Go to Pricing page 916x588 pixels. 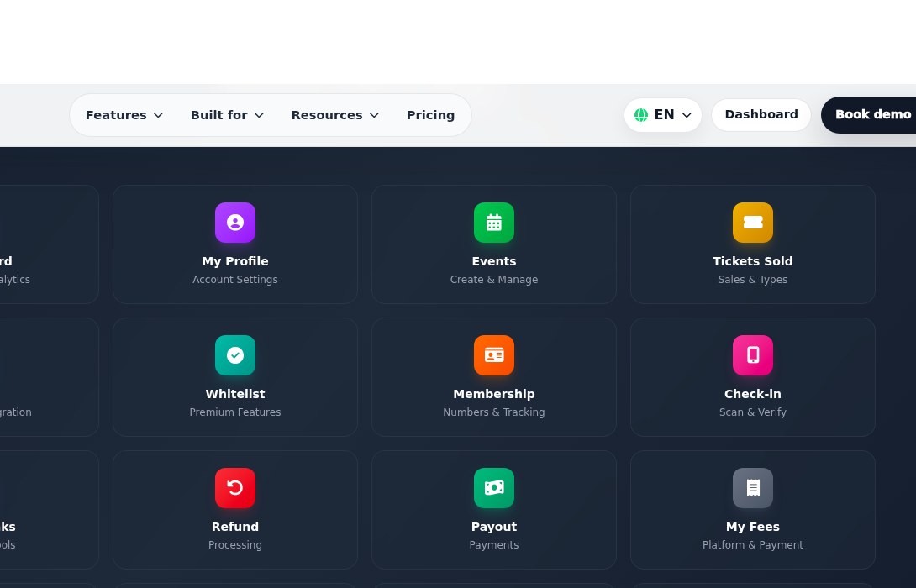coord(430,115)
